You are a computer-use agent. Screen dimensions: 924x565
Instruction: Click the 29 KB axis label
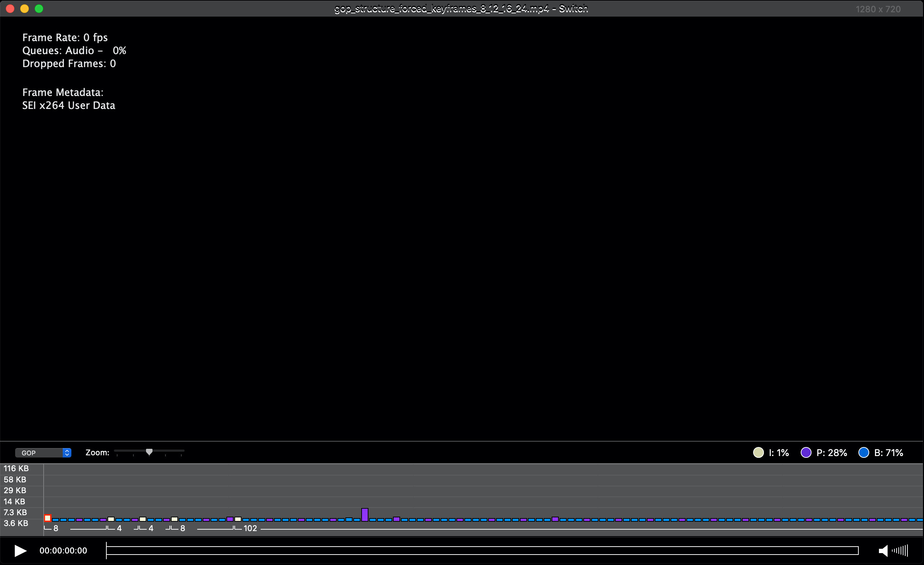tap(15, 490)
